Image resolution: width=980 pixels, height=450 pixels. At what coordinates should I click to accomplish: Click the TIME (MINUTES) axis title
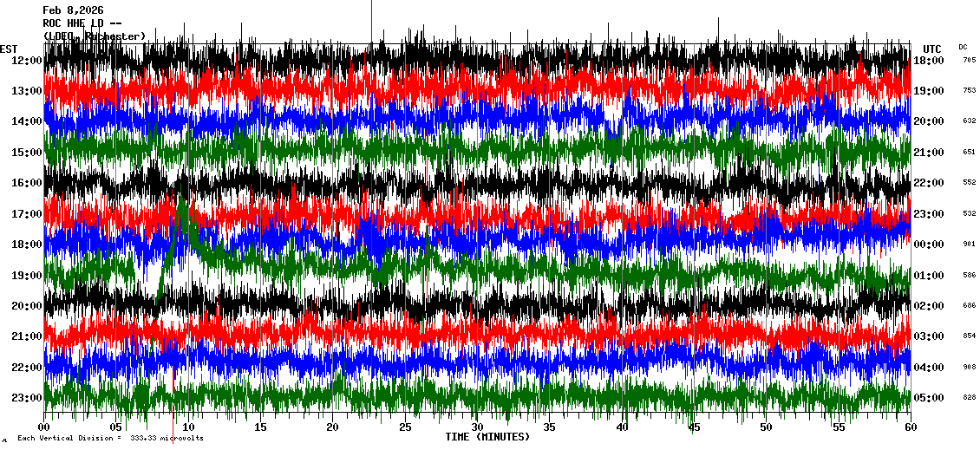[487, 437]
